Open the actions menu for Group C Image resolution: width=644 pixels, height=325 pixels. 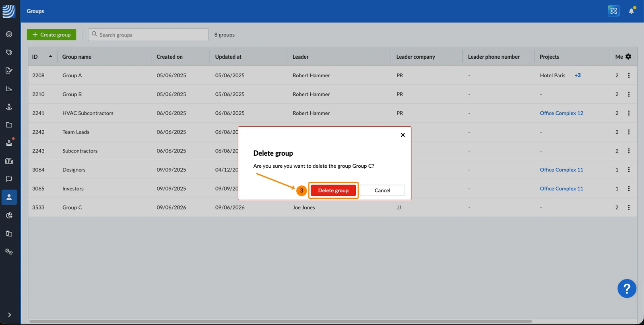click(629, 208)
